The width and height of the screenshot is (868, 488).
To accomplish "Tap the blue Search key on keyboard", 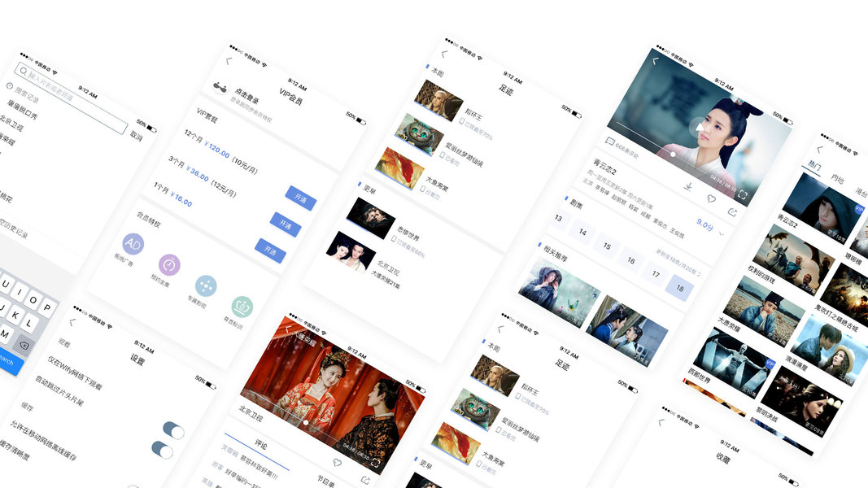I will click(8, 361).
